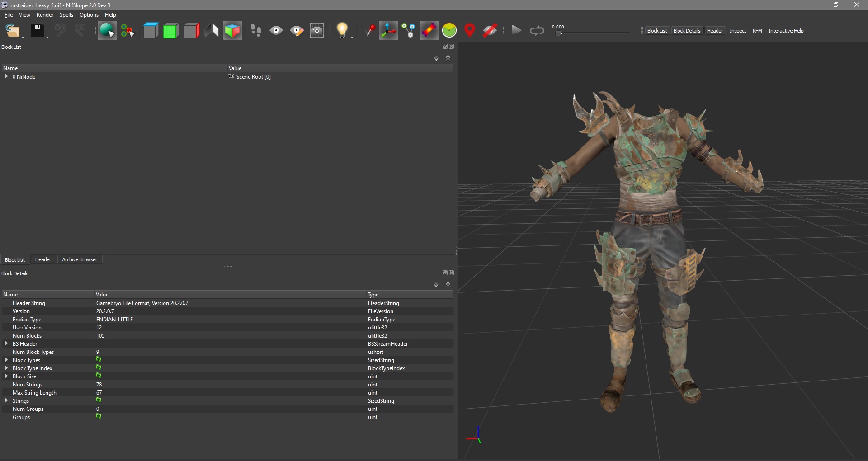Viewport: 868px width, 461px height.
Task: Toggle the show axes button
Action: click(x=388, y=31)
